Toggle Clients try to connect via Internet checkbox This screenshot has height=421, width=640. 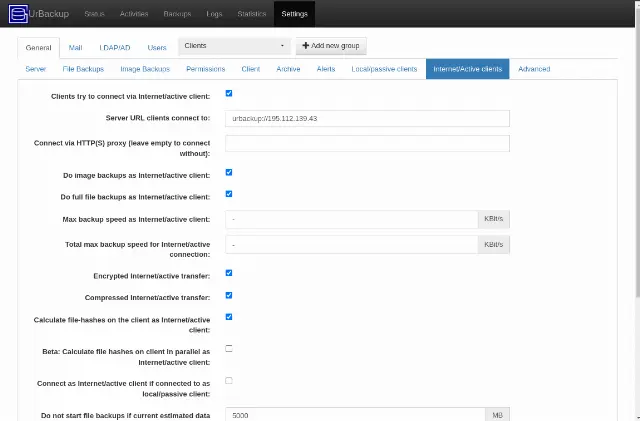coord(229,94)
